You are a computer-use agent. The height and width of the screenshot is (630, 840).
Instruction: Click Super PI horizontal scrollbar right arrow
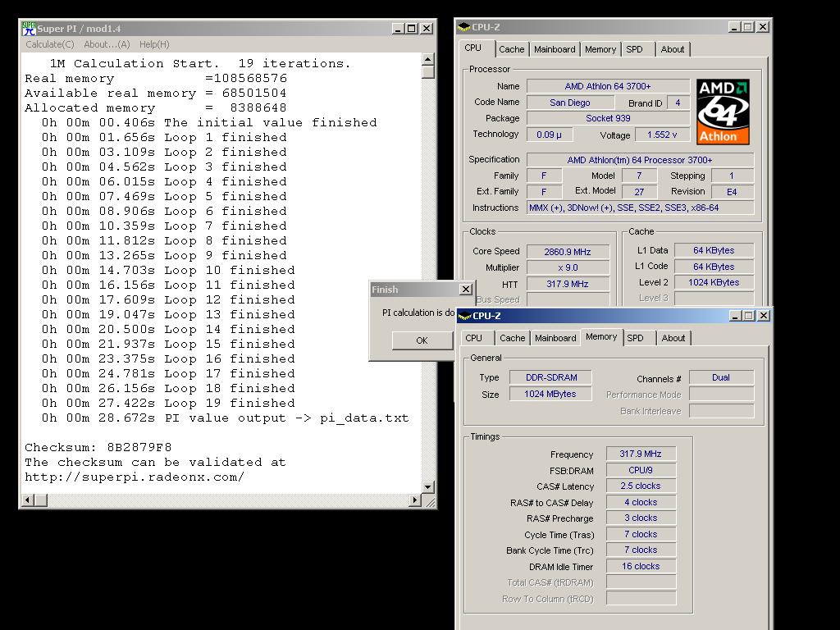(414, 500)
